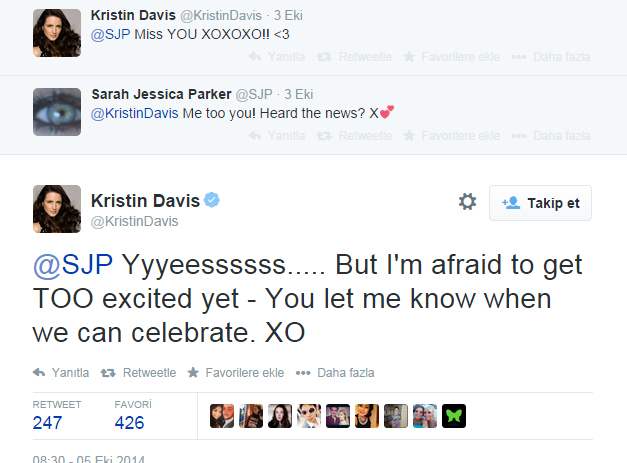The image size is (627, 463).
Task: Open the @SJP mention in main tweet
Action: tap(73, 265)
